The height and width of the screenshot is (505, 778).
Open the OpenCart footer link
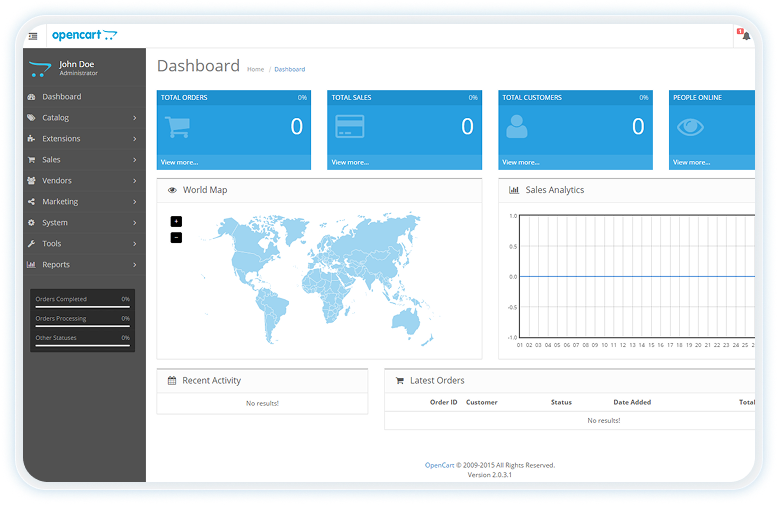[x=439, y=465]
